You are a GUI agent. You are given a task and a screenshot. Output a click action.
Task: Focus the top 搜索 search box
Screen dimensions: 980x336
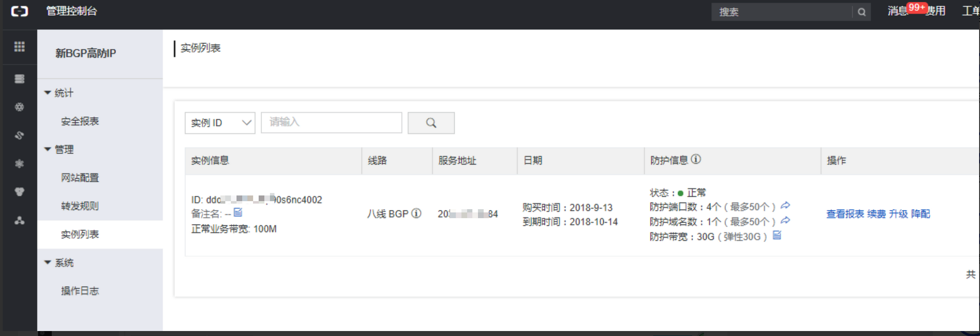coord(782,12)
